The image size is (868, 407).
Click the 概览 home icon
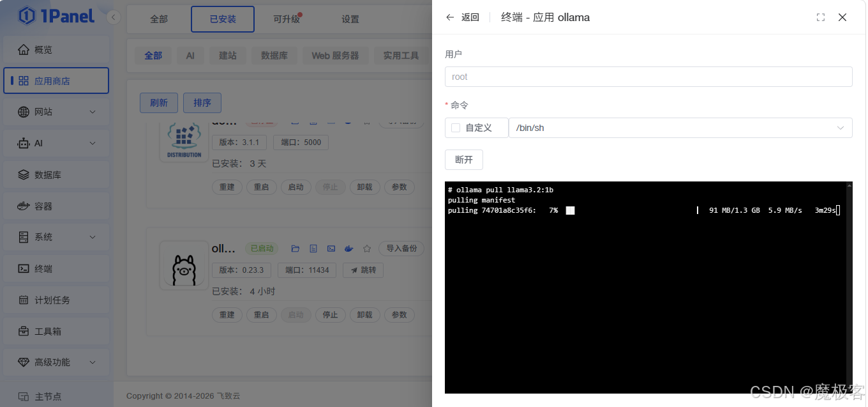(x=24, y=50)
